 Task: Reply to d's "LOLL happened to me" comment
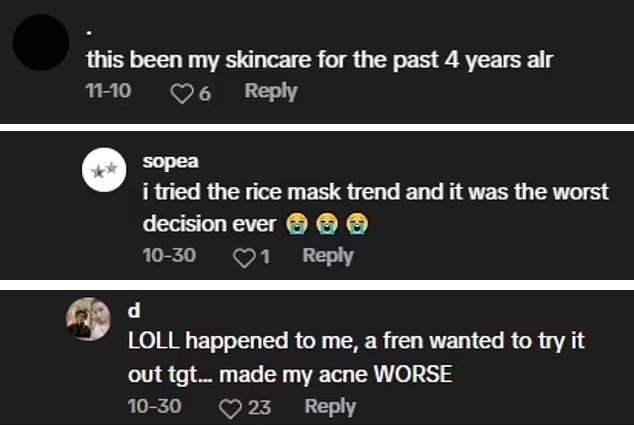[x=330, y=407]
